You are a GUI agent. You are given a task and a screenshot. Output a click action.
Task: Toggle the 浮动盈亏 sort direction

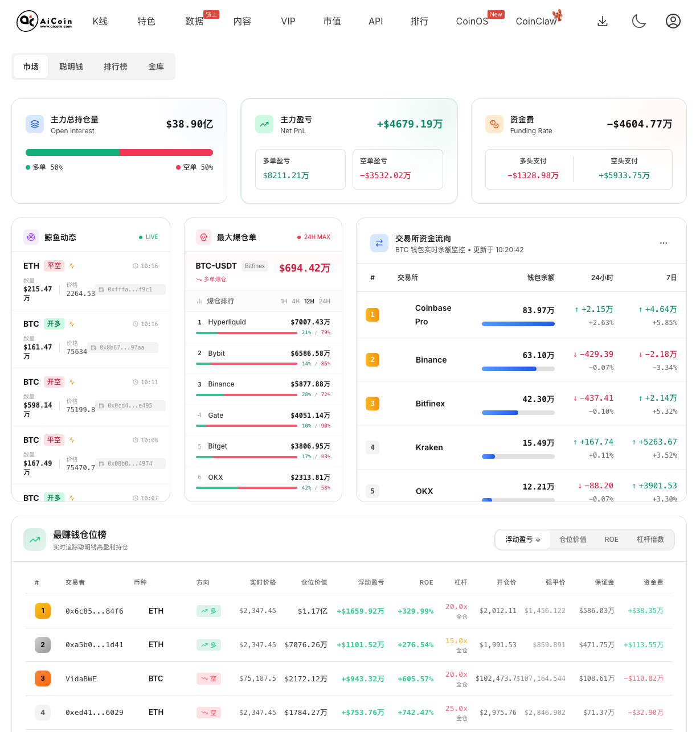(522, 539)
